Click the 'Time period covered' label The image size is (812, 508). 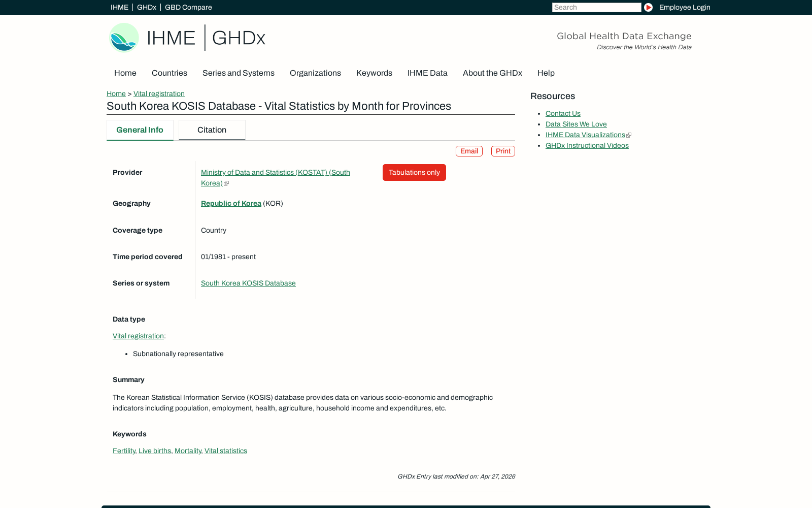pos(147,257)
